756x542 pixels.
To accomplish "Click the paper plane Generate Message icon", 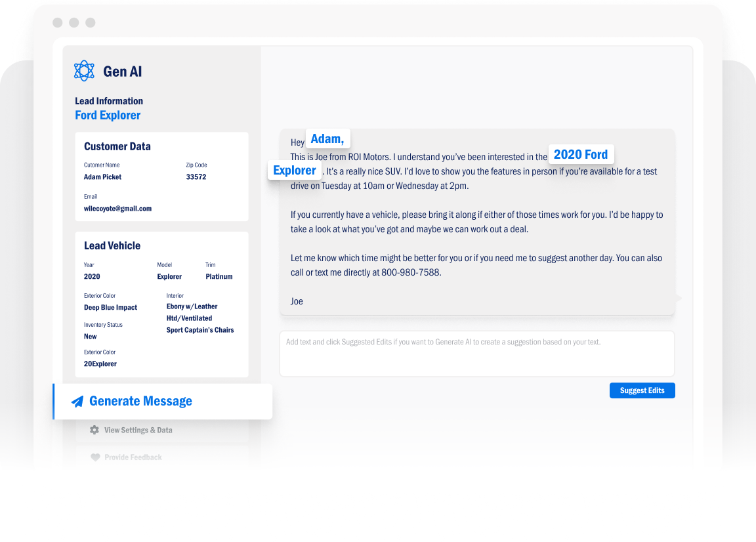I will pyautogui.click(x=77, y=401).
